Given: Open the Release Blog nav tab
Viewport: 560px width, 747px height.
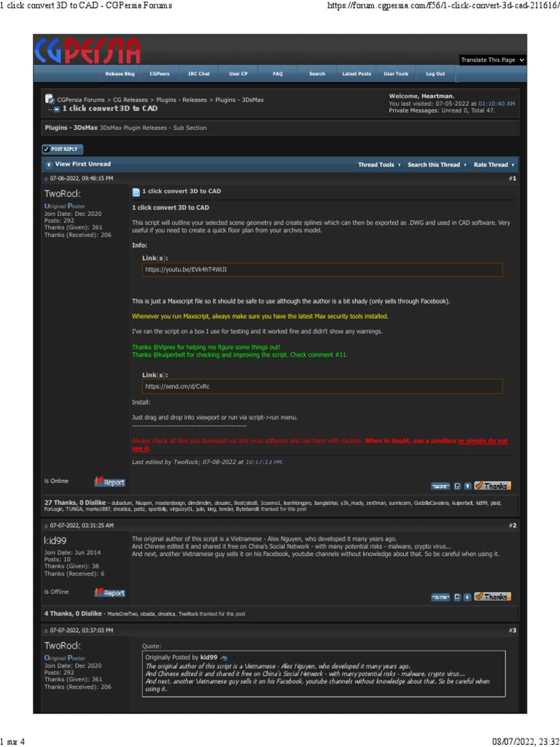Looking at the screenshot, I should point(120,74).
